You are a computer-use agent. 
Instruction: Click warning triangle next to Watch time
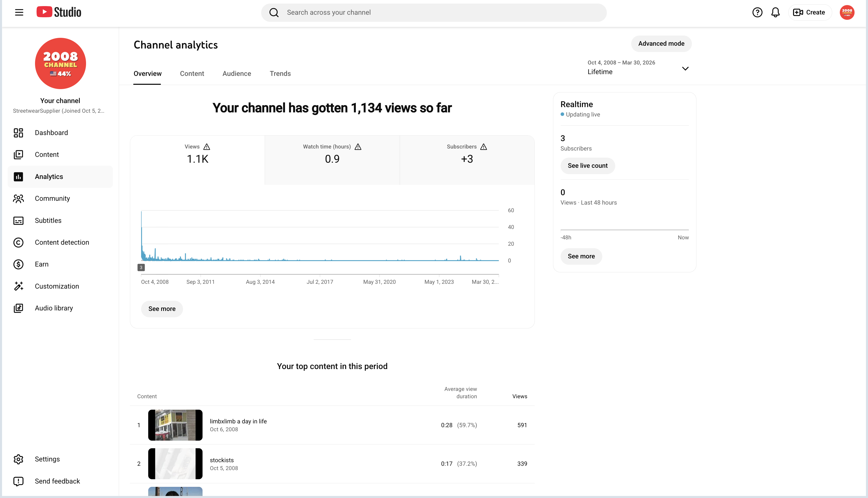(x=358, y=147)
